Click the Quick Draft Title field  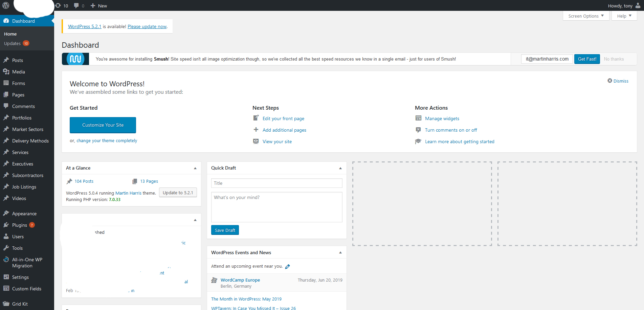tap(277, 183)
